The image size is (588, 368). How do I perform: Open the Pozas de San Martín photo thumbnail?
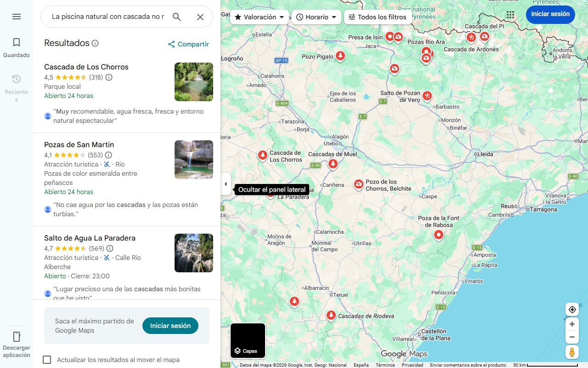coord(193,160)
